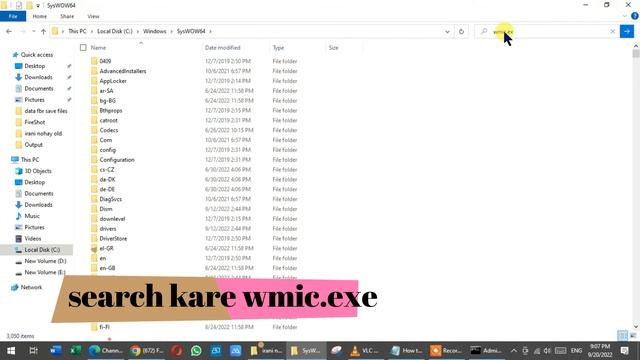Go up one folder level
Image resolution: width=640 pixels, height=360 pixels.
click(43, 31)
